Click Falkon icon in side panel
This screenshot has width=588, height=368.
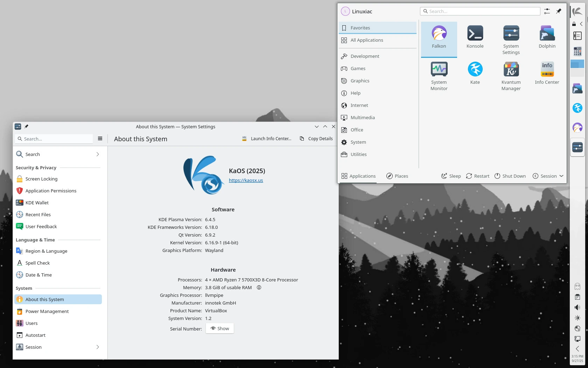click(x=577, y=128)
